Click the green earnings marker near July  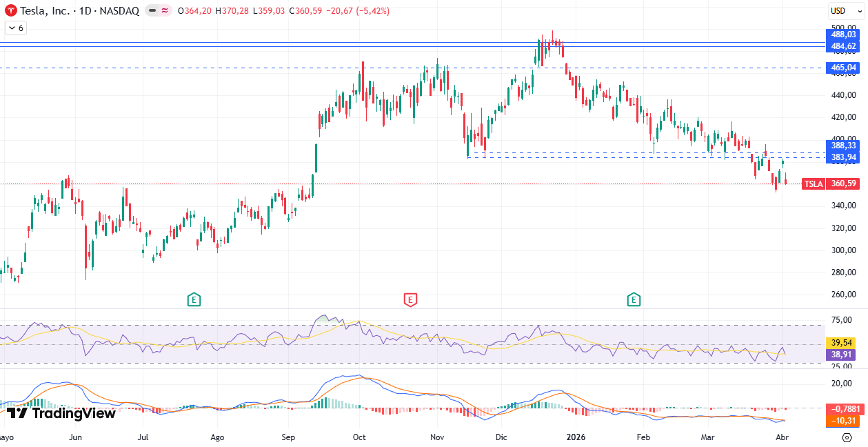click(x=194, y=299)
